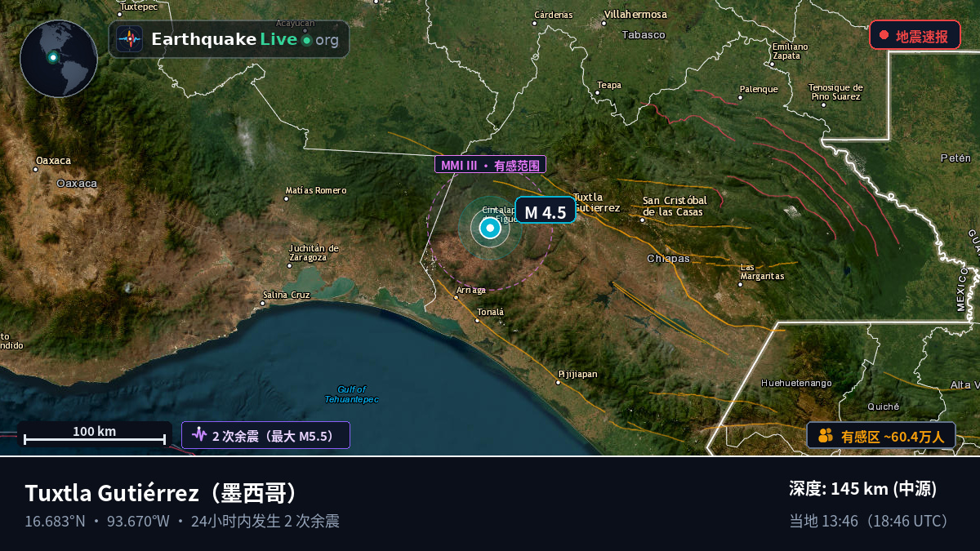Click the Palenque city label

tap(759, 89)
